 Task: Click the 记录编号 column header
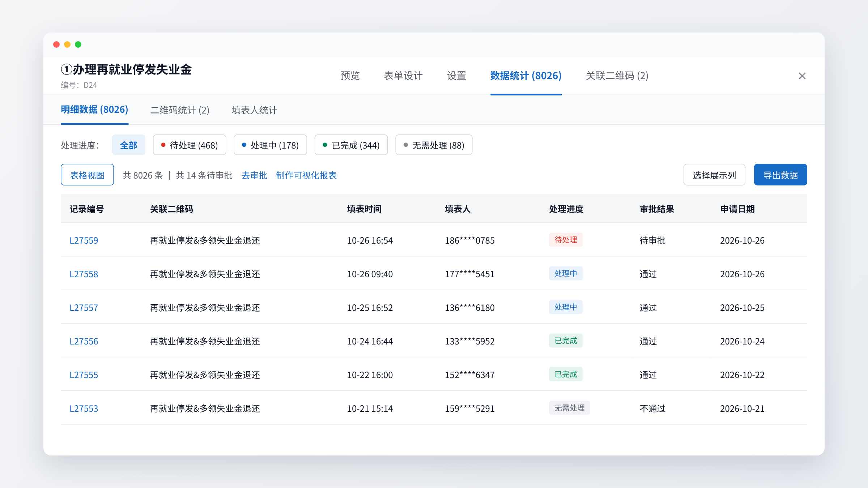pos(87,209)
